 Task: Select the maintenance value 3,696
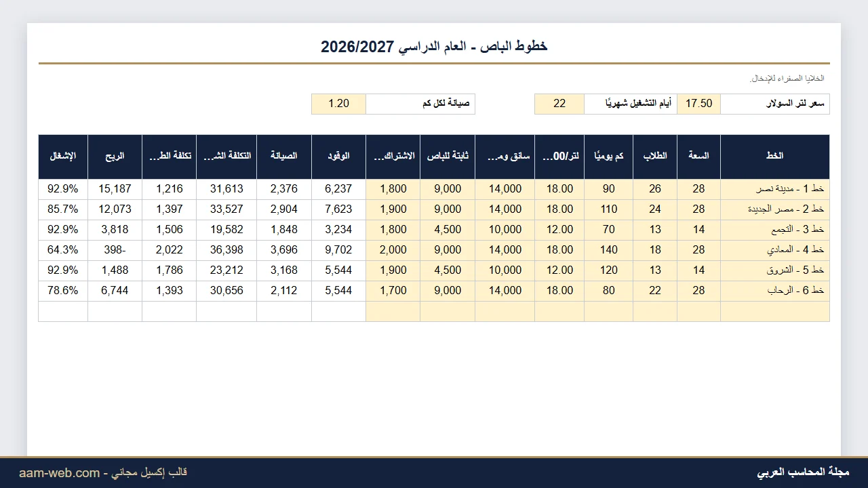tap(284, 250)
